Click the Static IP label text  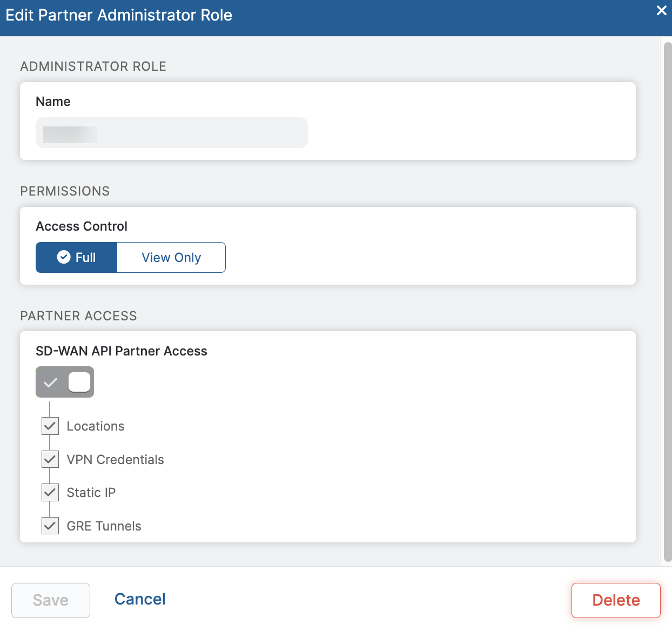coord(91,493)
